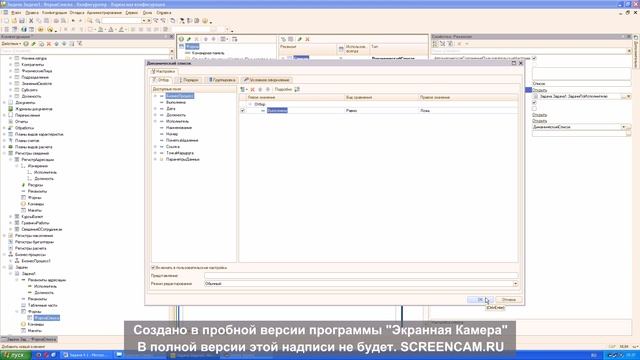Click the OK button in Динамический список dialog
Viewport: 640px width, 360px height.
[480, 300]
